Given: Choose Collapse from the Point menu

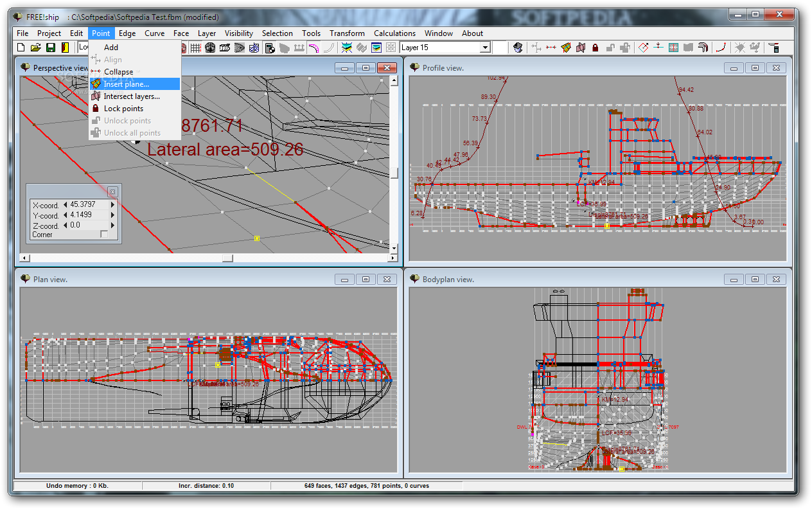Looking at the screenshot, I should [135, 72].
